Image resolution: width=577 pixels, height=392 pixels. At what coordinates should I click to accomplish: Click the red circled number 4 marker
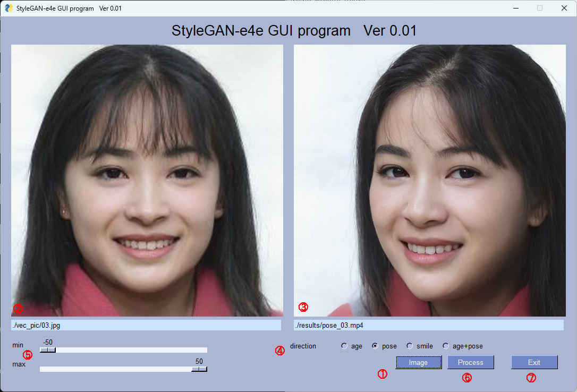pos(279,351)
